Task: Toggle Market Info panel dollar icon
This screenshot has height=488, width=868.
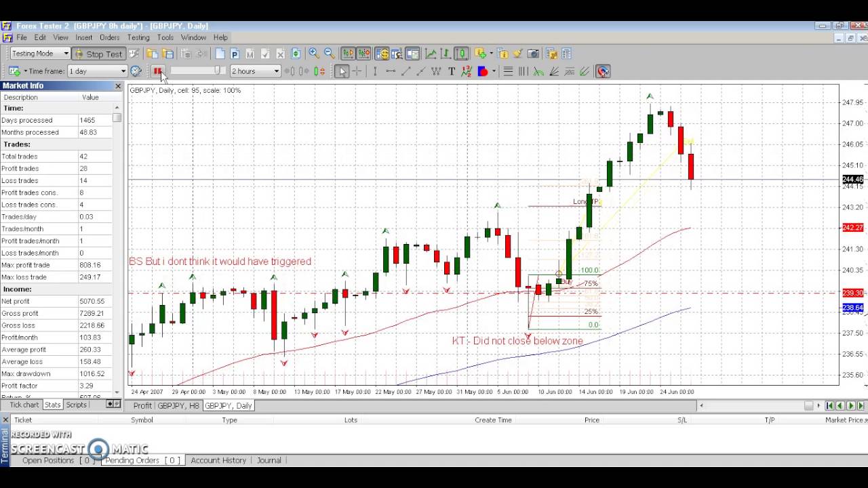Action: [382, 54]
